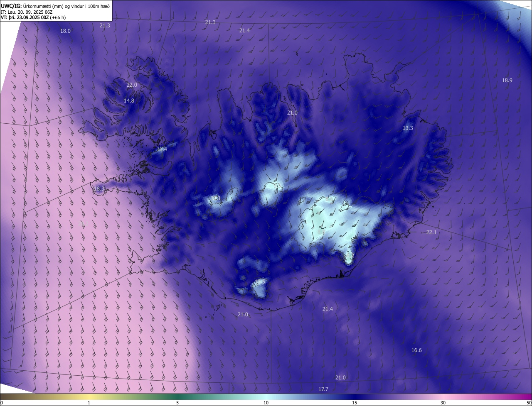532x406 pixels.
Task: Click the 18.3 value on Snæfellsnes
Action: point(99,188)
